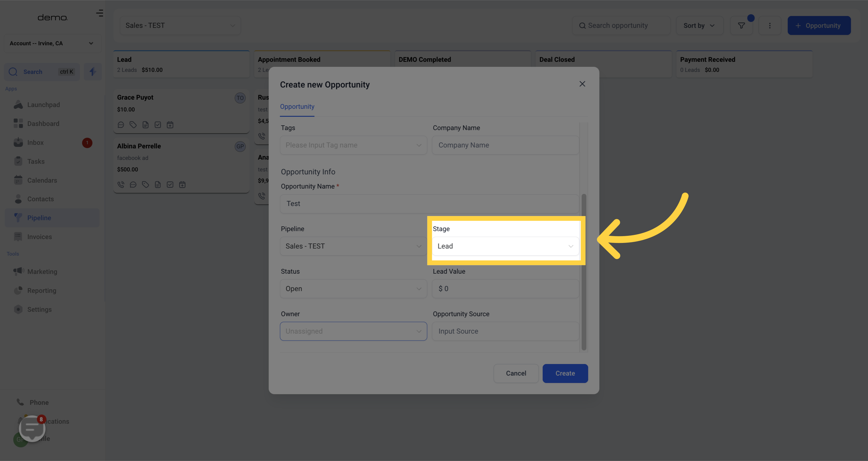
Task: Click the Create button
Action: pyautogui.click(x=565, y=373)
